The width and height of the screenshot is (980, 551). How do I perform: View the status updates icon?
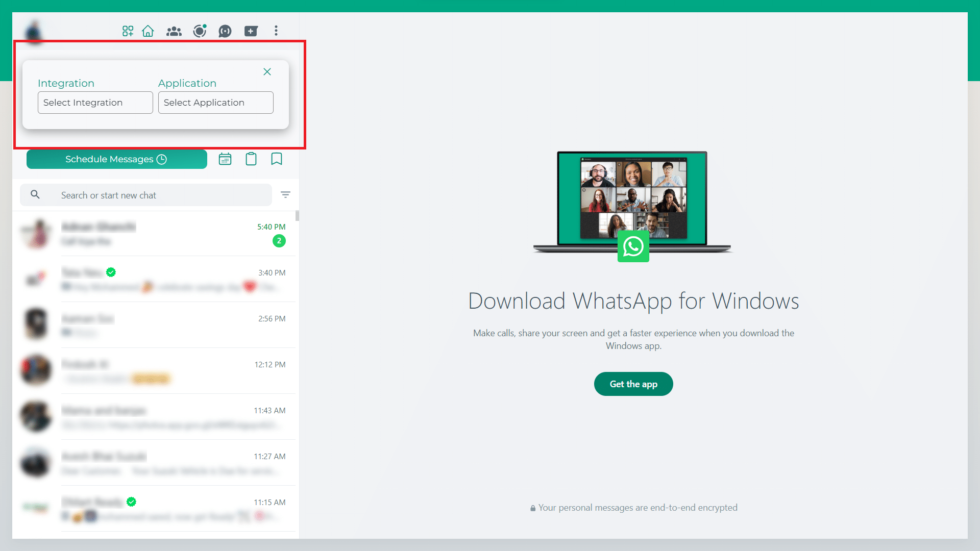200,31
